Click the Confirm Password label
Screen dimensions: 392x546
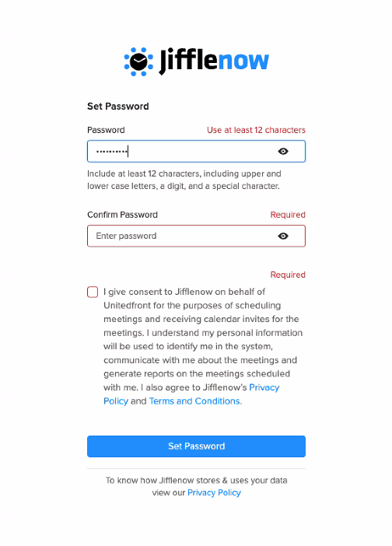(122, 215)
